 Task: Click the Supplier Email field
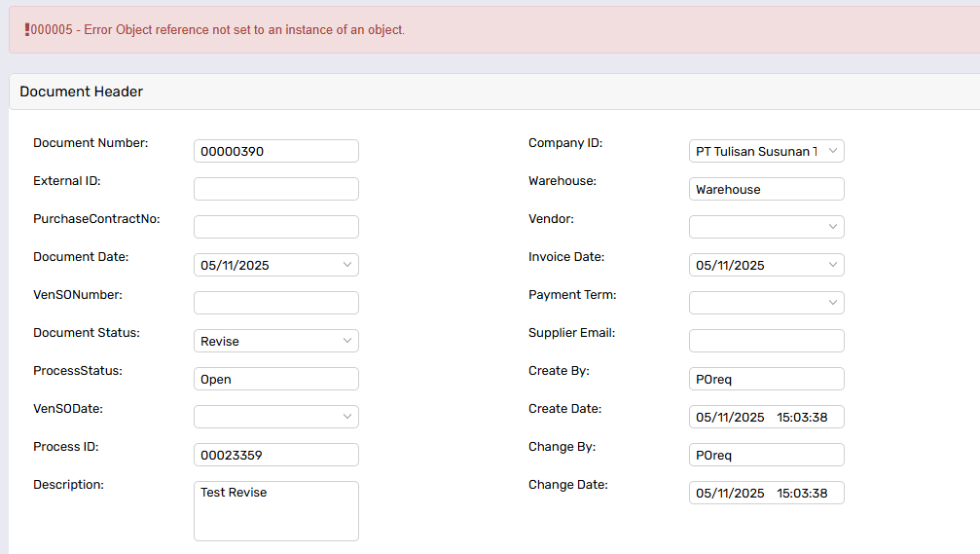766,341
